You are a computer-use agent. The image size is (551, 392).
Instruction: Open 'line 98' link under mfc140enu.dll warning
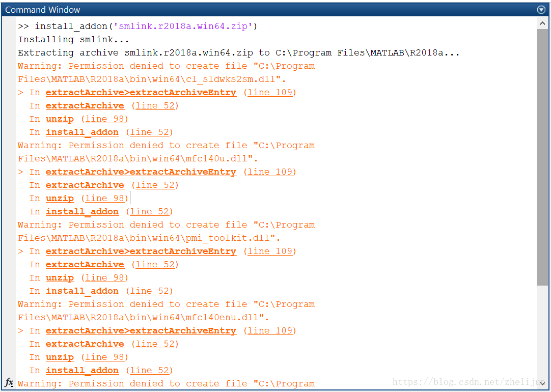click(x=104, y=357)
